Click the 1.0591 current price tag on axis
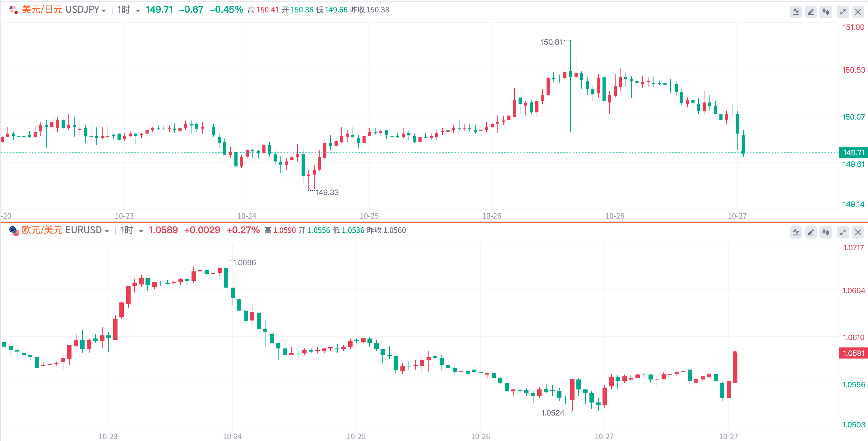This screenshot has height=441, width=868. point(853,353)
